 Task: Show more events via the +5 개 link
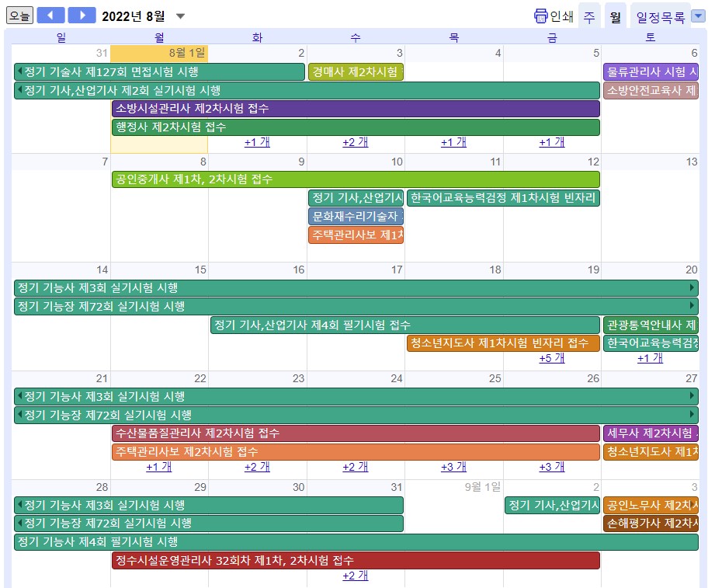coord(551,358)
